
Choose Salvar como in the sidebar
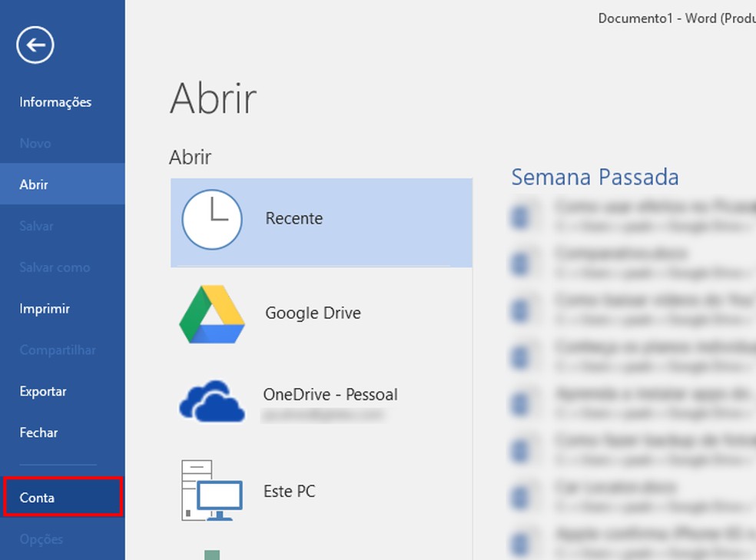point(55,267)
